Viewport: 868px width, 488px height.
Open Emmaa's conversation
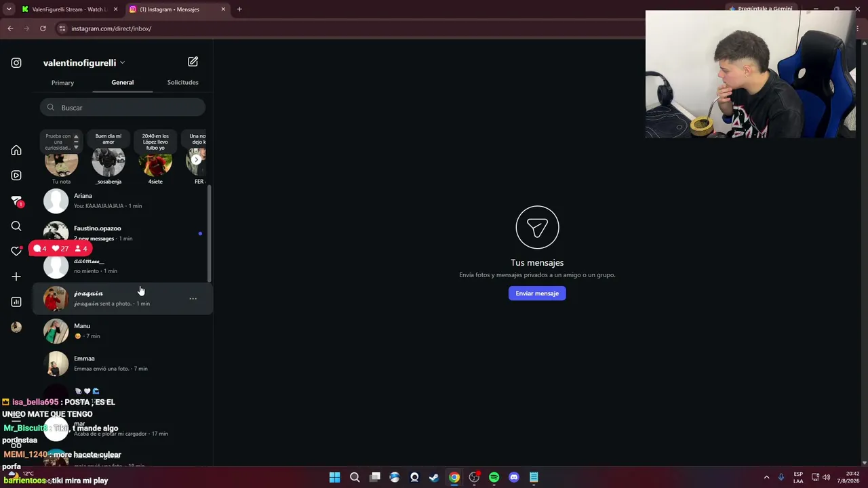point(122,364)
